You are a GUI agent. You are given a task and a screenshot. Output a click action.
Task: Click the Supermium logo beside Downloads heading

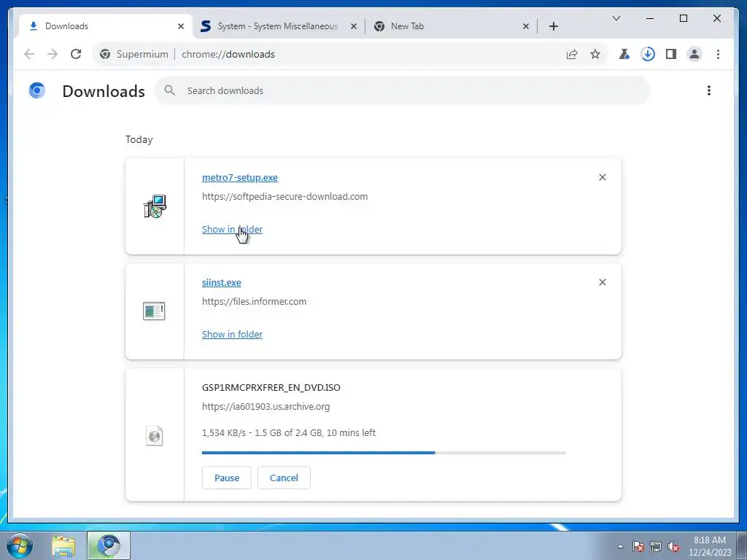36,90
